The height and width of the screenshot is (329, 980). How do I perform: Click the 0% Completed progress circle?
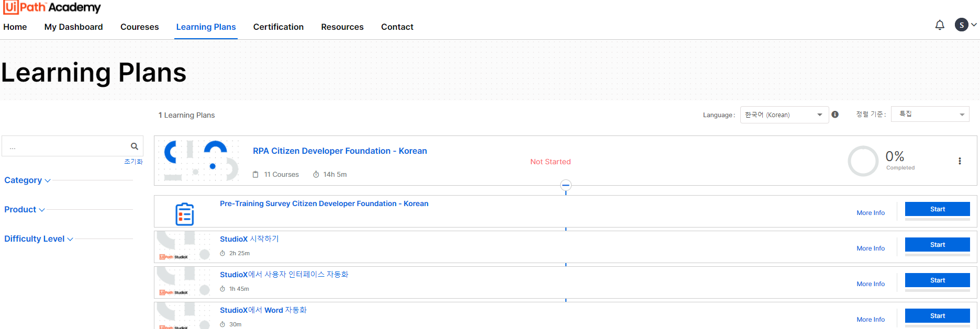click(x=863, y=161)
